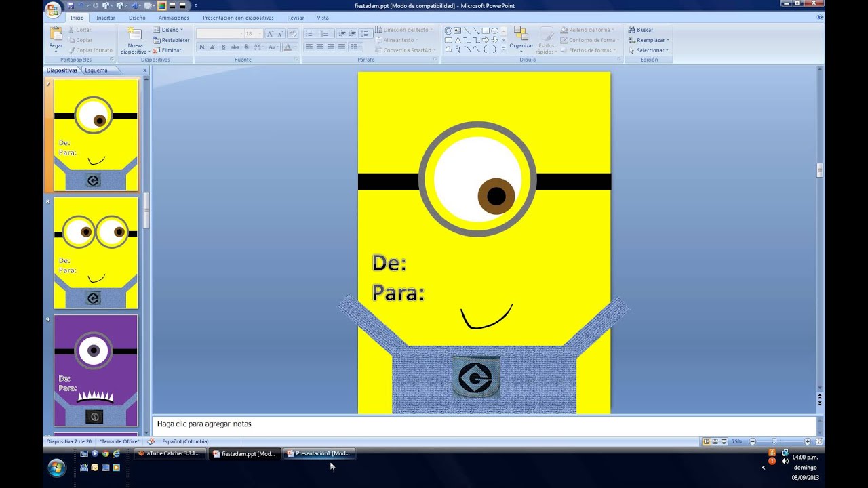Open the Animaciones ribbon tab
The width and height of the screenshot is (868, 488).
click(x=174, y=18)
